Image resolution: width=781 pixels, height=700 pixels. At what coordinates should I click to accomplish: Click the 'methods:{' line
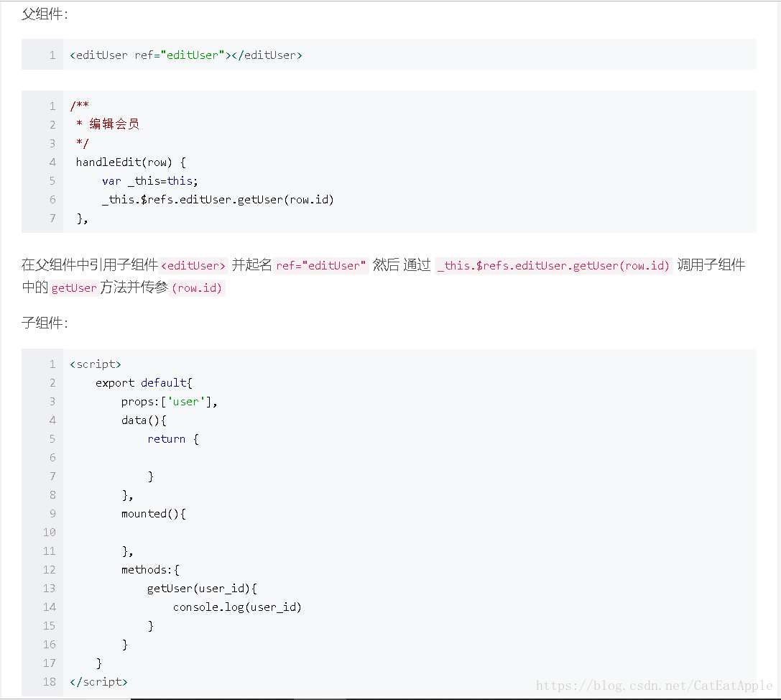point(150,570)
